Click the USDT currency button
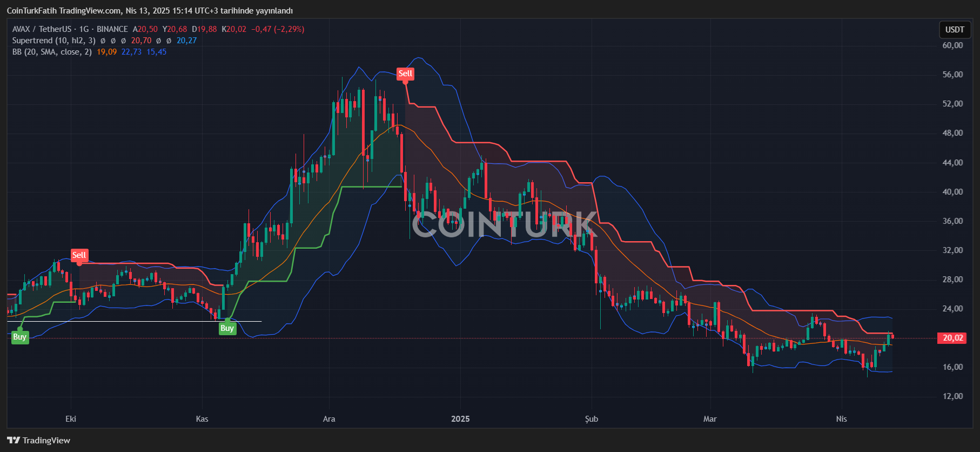Screen dimensions: 980x452 [955, 30]
